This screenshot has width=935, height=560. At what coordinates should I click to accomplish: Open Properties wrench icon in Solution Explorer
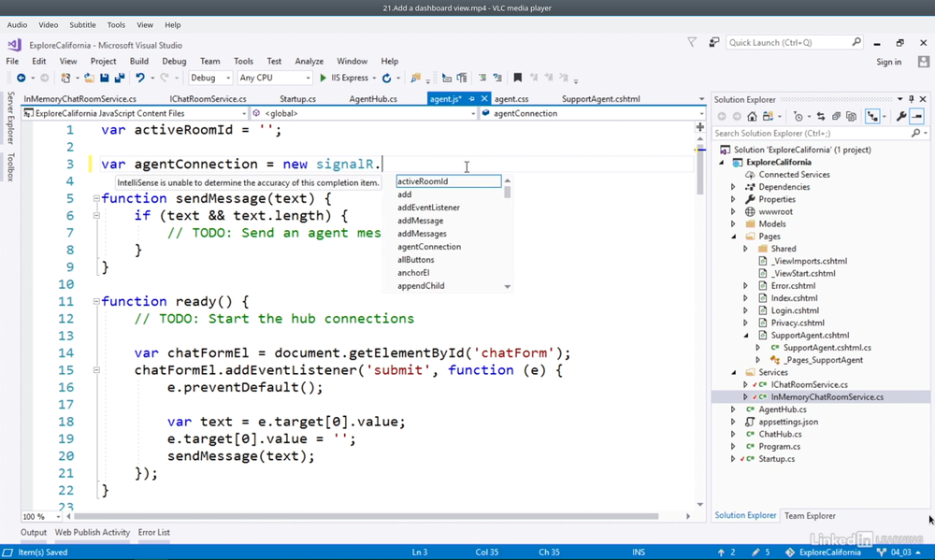point(900,117)
